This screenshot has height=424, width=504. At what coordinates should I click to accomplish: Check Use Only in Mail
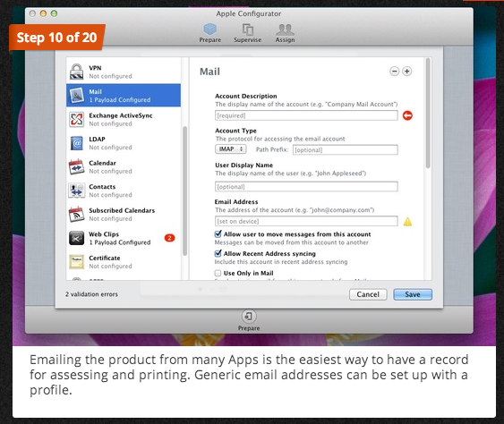click(218, 273)
